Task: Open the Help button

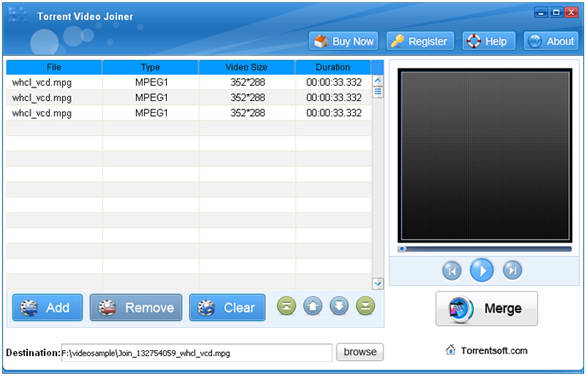Action: click(489, 41)
